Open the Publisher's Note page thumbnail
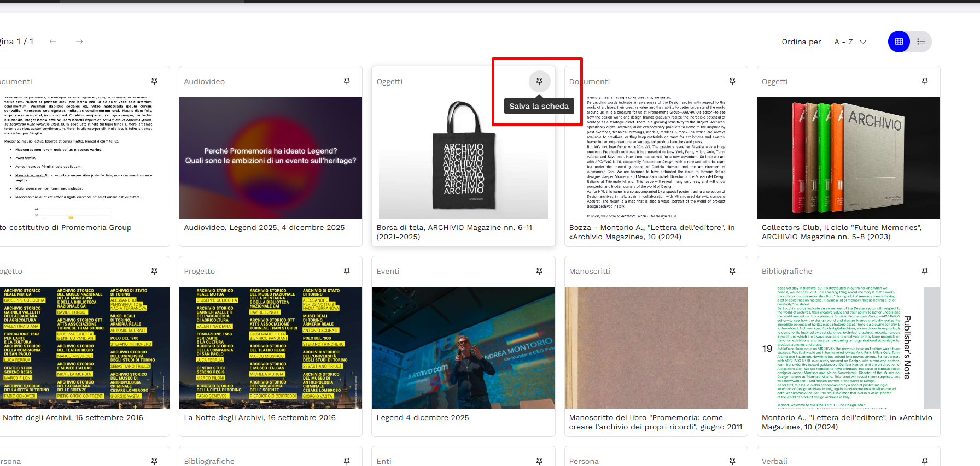 pyautogui.click(x=849, y=347)
